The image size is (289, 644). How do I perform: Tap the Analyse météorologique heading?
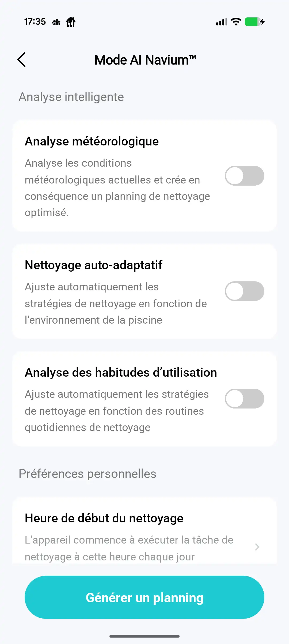(92, 141)
